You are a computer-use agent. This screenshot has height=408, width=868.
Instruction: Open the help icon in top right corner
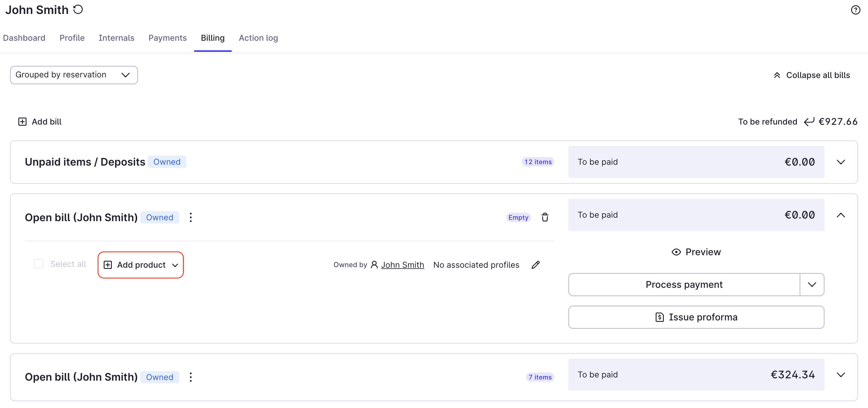(855, 10)
